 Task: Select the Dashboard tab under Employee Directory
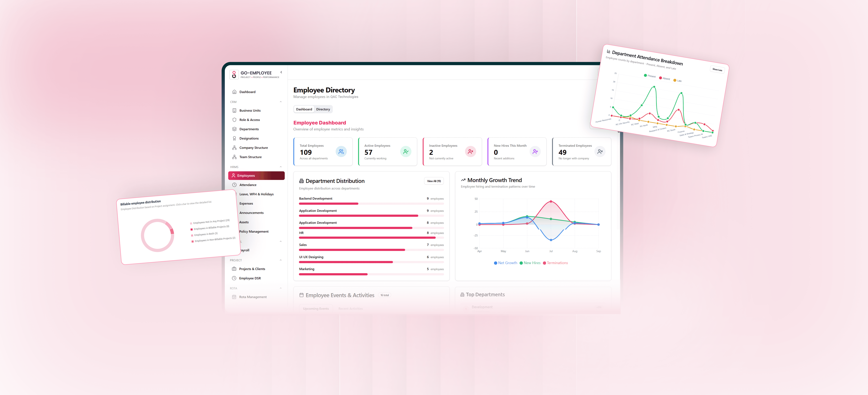coord(304,109)
